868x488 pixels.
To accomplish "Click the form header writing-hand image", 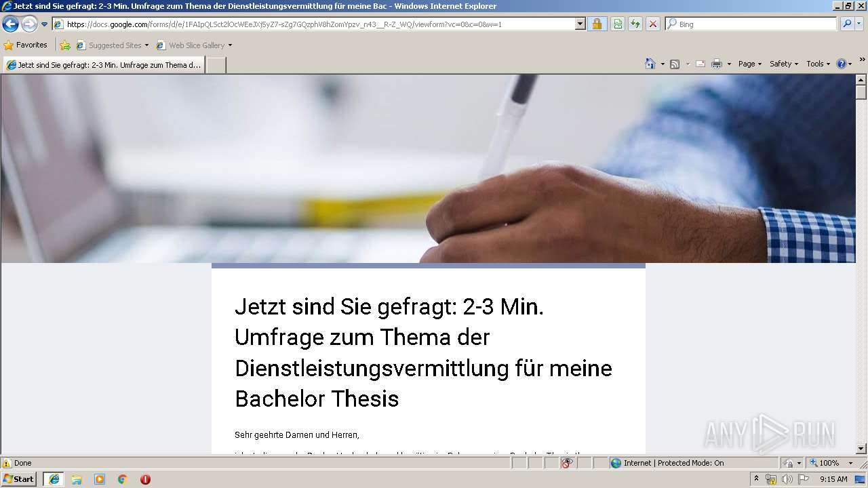I will [428, 168].
